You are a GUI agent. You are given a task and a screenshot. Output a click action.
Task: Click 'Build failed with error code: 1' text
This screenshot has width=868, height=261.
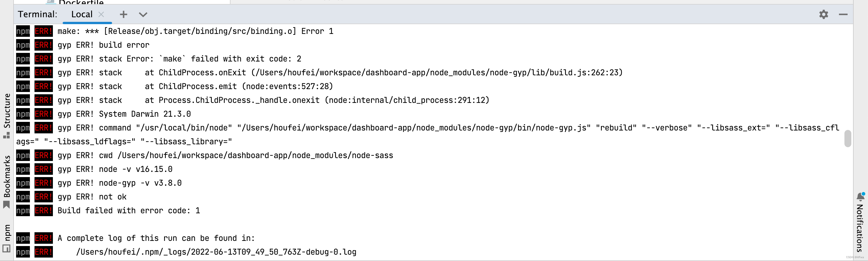[x=129, y=211]
